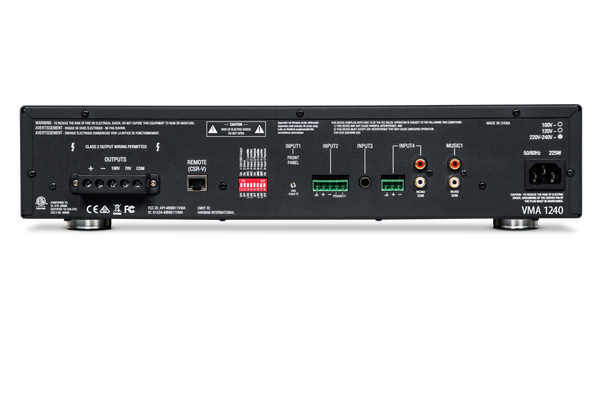600x400 pixels.
Task: Click the WEEE crossed-out bin symbol
Action: coord(117,209)
